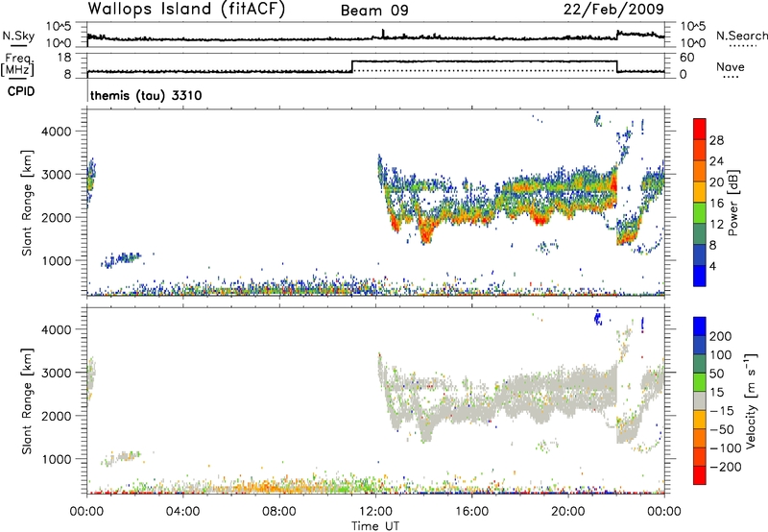Click the 'Slant Range [km]' label of velocity panel
The width and height of the screenshot is (768, 532).
coord(27,400)
